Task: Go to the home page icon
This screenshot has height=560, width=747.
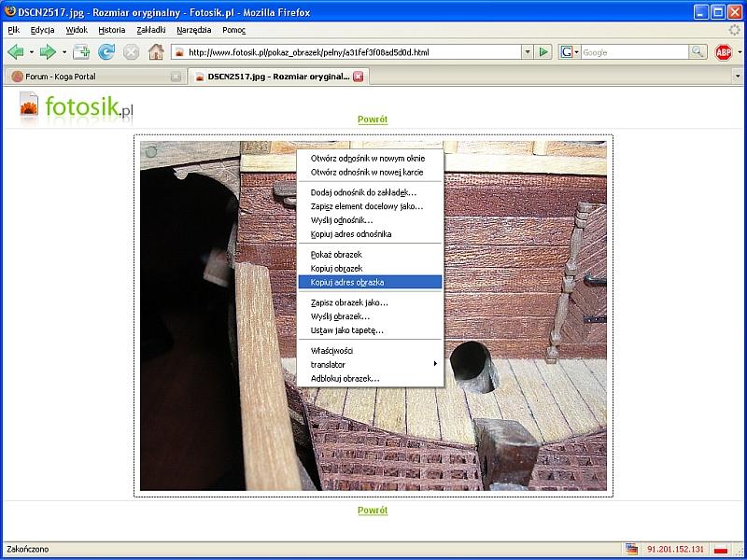Action: point(156,52)
